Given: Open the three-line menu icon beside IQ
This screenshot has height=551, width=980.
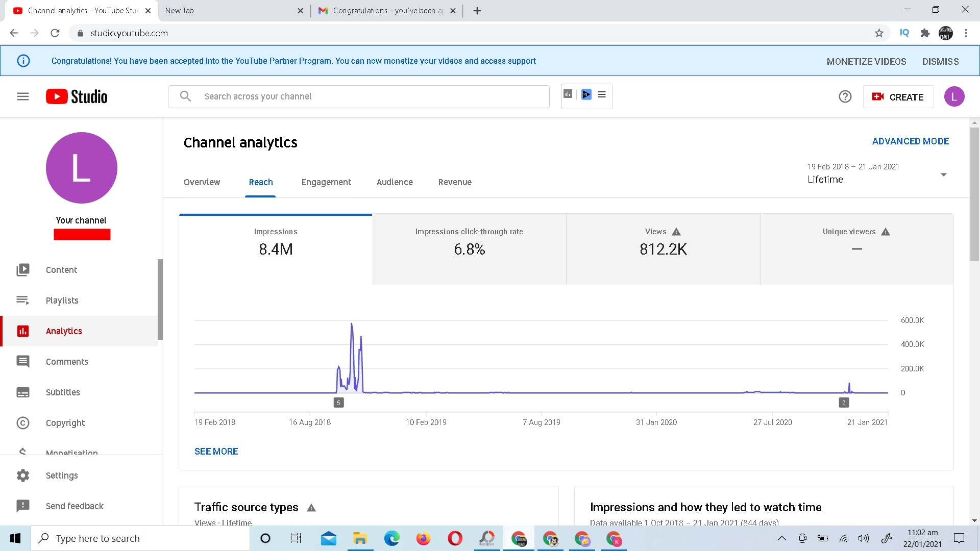Looking at the screenshot, I should pyautogui.click(x=602, y=94).
